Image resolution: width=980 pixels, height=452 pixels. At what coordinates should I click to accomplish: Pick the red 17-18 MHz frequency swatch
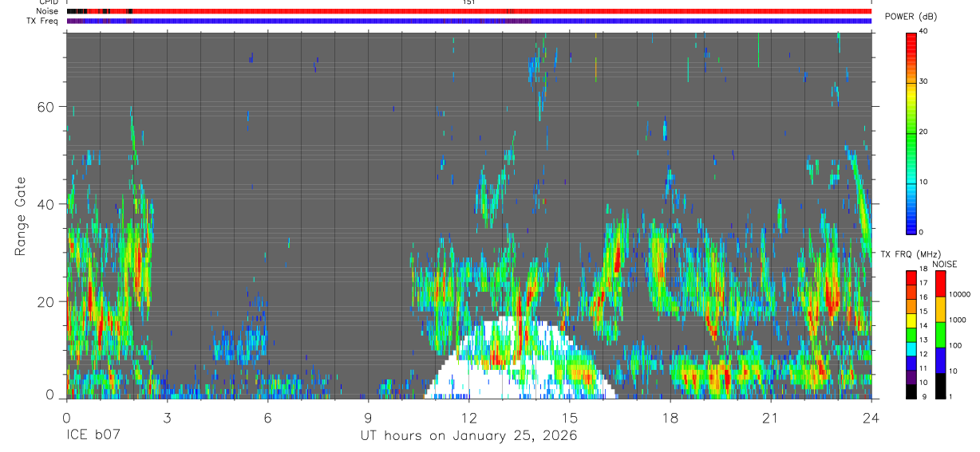click(x=911, y=278)
